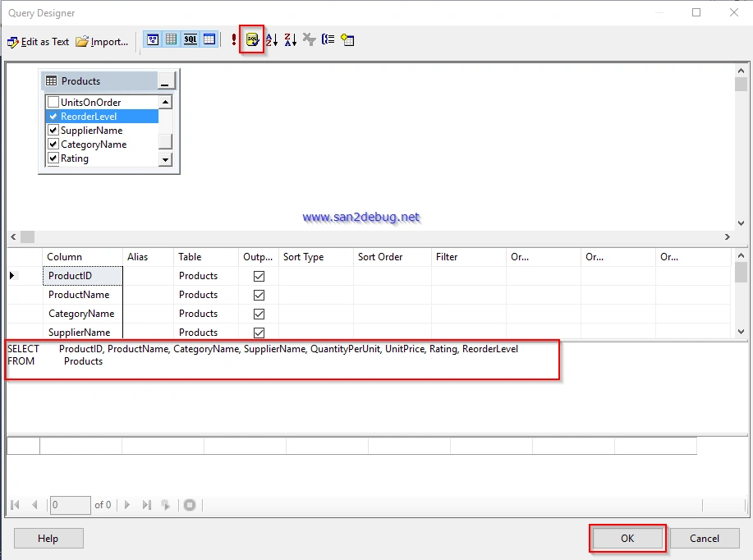Viewport: 753px width, 560px height.
Task: Collapse the Products table window
Action: point(166,80)
